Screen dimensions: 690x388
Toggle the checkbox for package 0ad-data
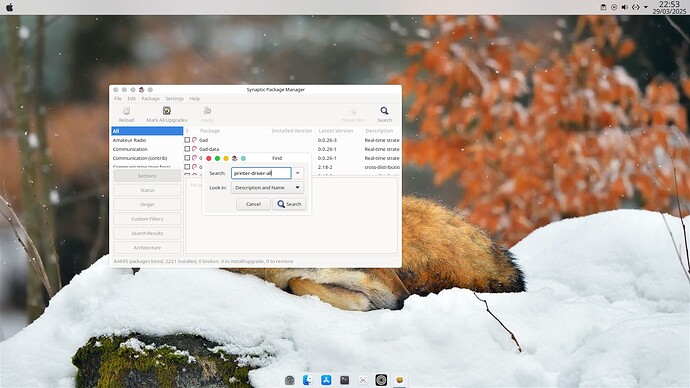(187, 149)
